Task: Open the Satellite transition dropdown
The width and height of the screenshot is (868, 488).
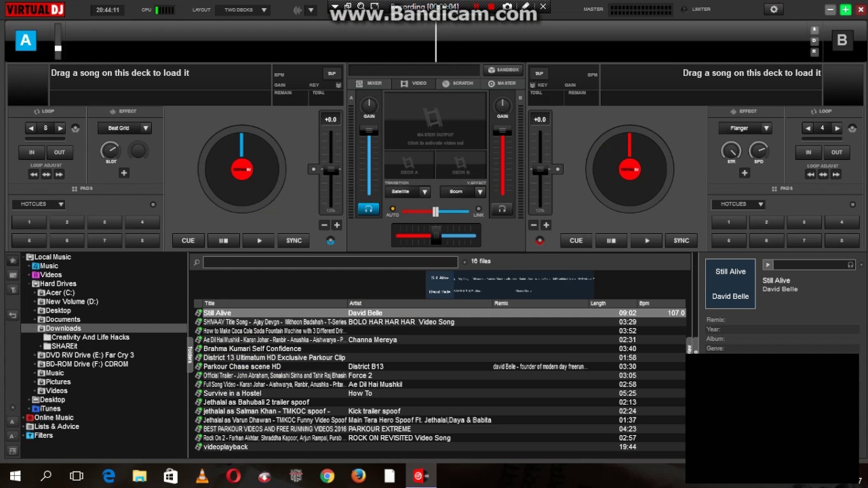Action: (x=408, y=192)
